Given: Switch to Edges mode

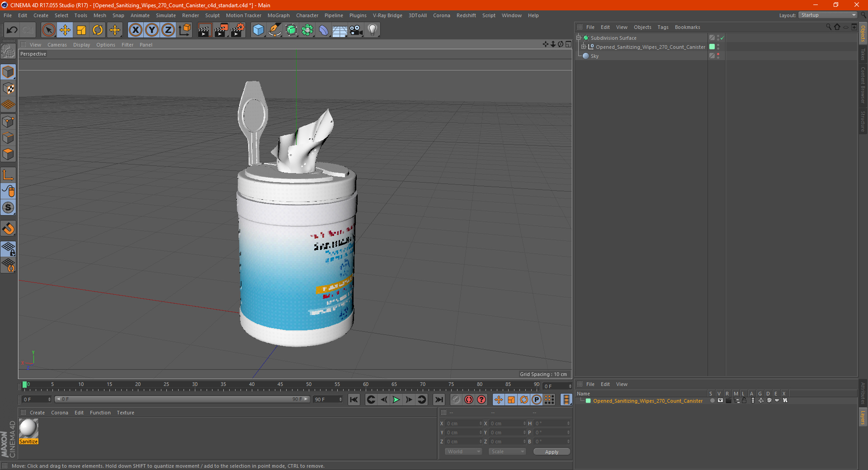Looking at the screenshot, I should 8,138.
